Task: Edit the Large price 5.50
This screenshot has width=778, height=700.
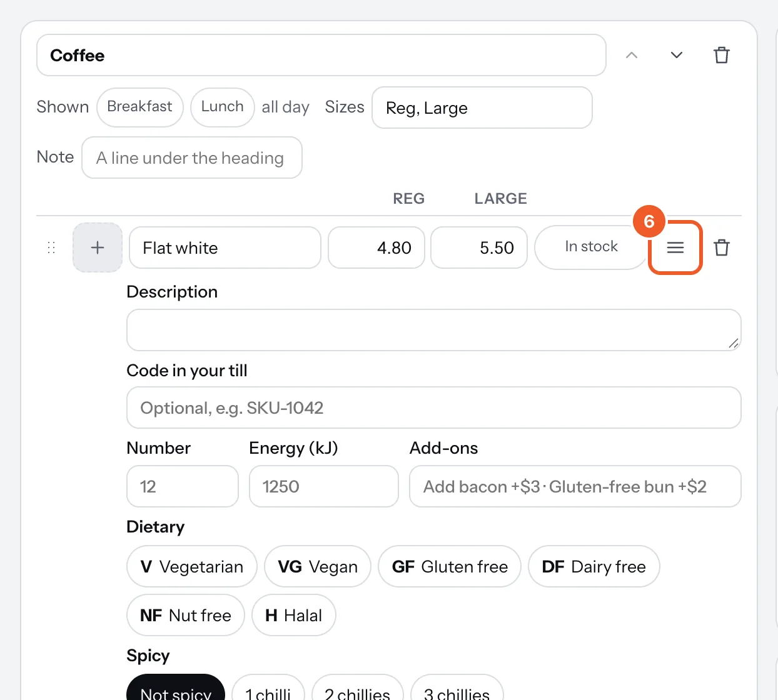Action: click(x=479, y=247)
